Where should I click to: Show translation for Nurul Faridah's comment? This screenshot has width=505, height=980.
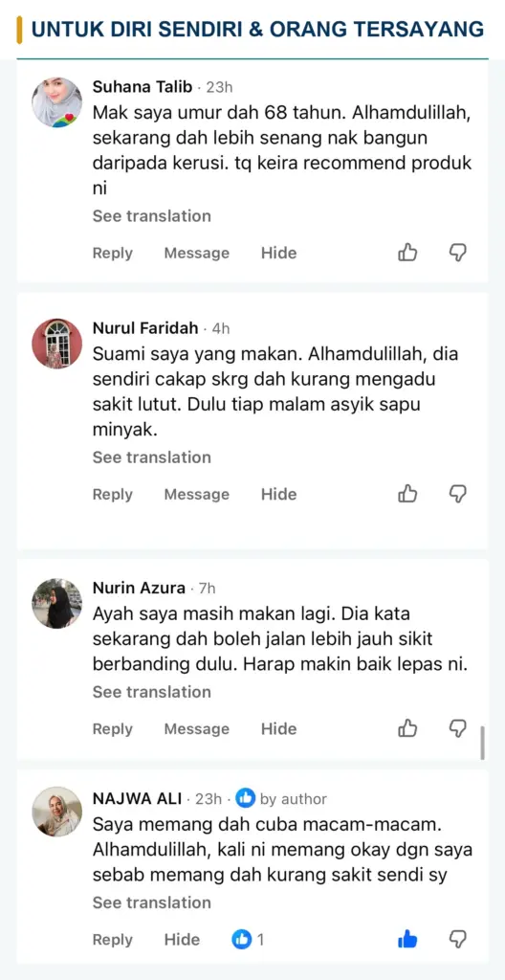coord(152,457)
